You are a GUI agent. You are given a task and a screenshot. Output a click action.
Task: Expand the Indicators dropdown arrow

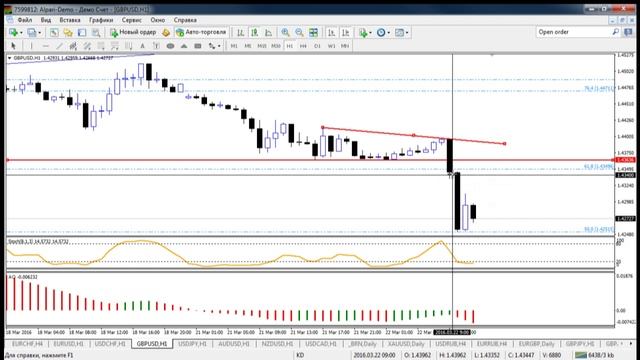pyautogui.click(x=370, y=33)
